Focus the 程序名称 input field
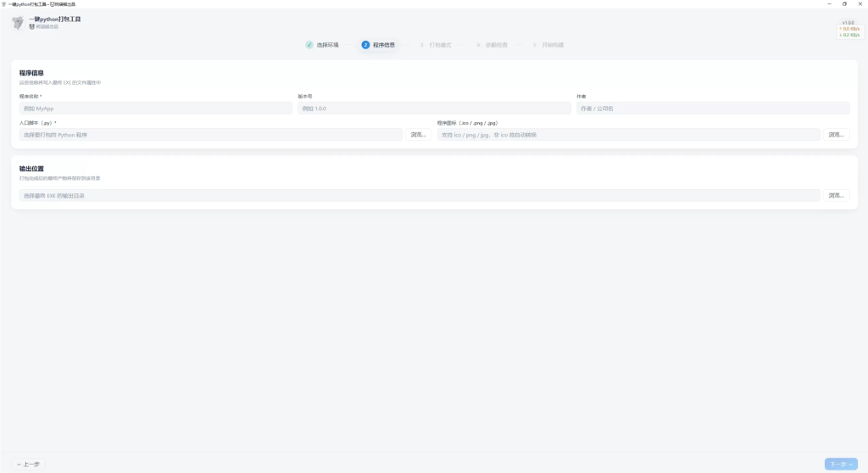The height and width of the screenshot is (473, 868). (156, 109)
